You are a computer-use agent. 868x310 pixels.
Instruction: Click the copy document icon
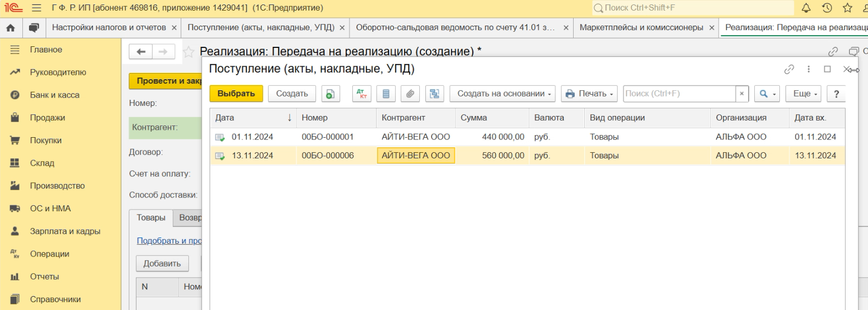pyautogui.click(x=329, y=94)
